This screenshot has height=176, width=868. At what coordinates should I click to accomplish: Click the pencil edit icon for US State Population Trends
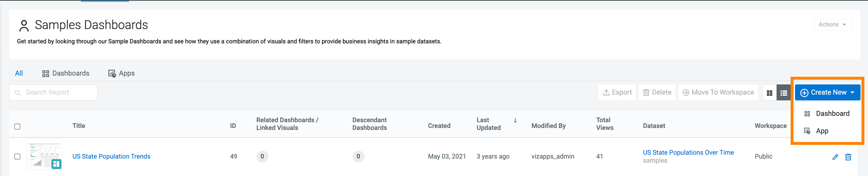point(835,157)
